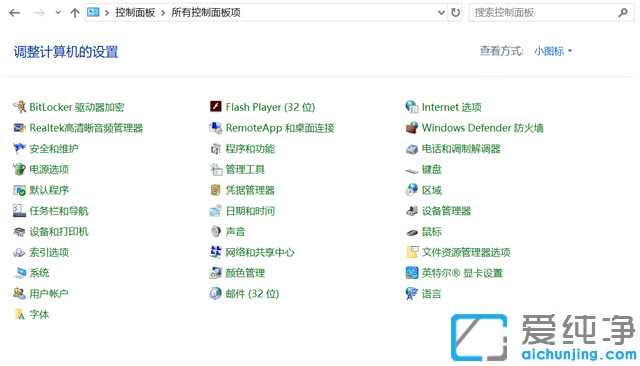Viewport: 640px width, 366px height.
Task: Open the 管理工具 icon
Action: [x=216, y=169]
